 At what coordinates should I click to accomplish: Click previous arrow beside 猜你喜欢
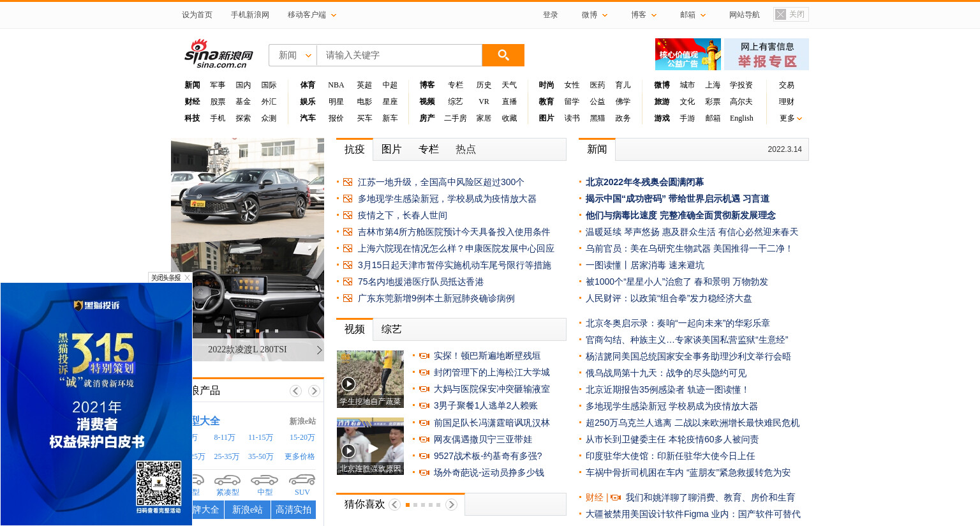click(394, 504)
